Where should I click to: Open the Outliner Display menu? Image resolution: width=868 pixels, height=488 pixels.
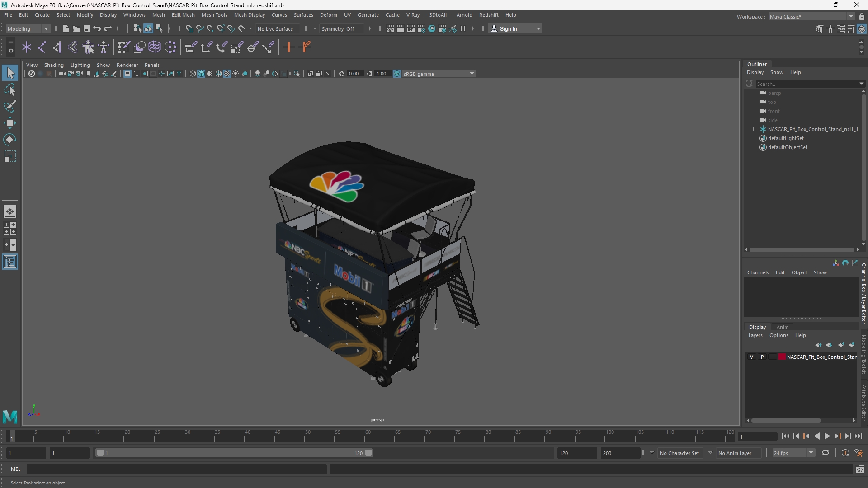point(755,72)
